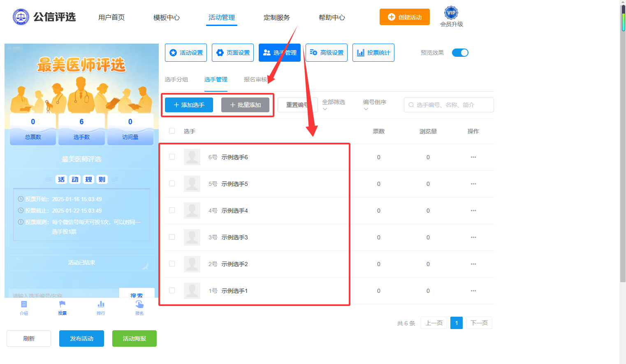626x364 pixels.
Task: Click the avatar of 示例选手4
Action: [x=192, y=211]
